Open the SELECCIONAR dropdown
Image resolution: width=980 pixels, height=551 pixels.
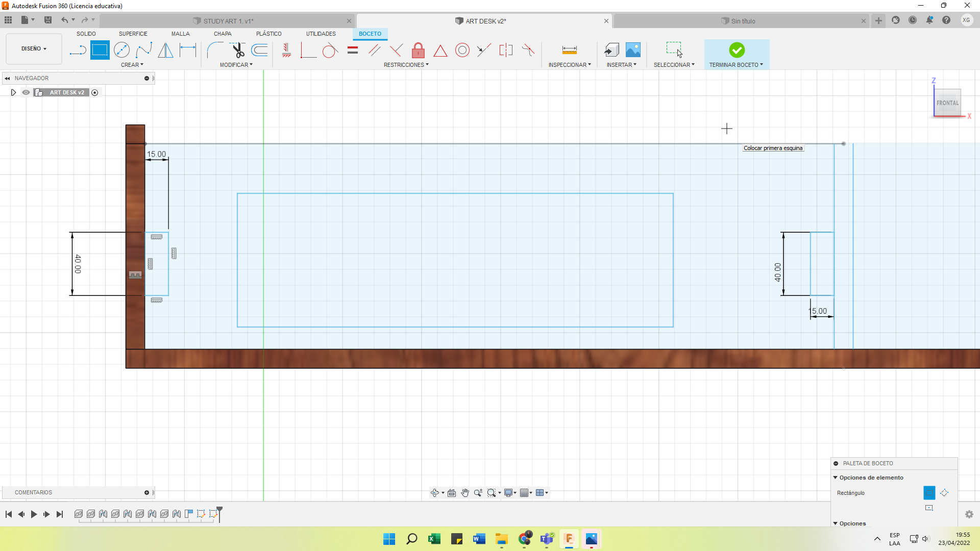coord(674,65)
